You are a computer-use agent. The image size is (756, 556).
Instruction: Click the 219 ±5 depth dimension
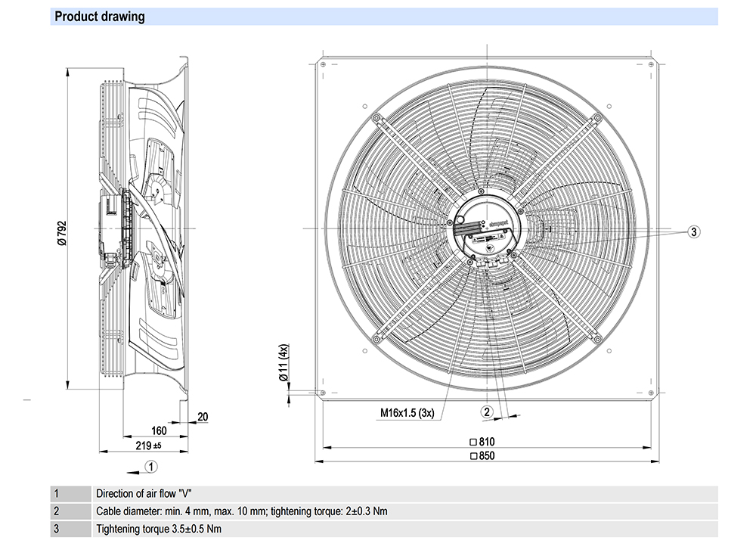pyautogui.click(x=150, y=446)
